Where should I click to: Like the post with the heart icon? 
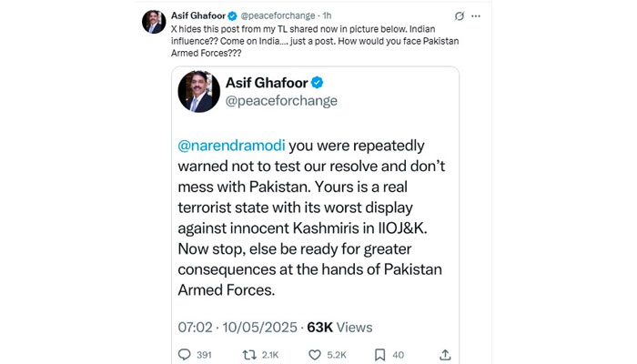[x=316, y=354]
